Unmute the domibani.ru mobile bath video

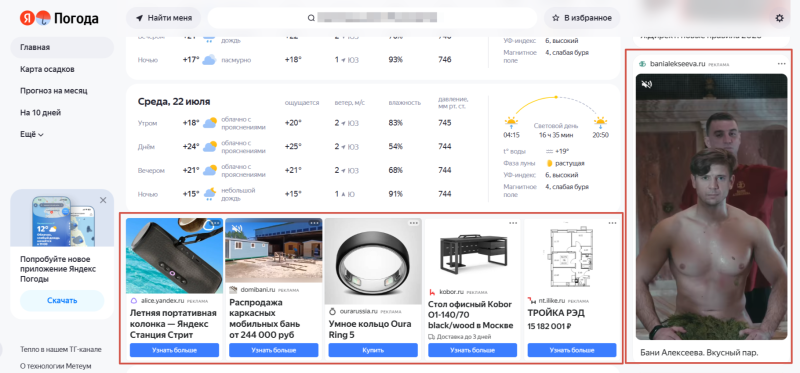236,229
